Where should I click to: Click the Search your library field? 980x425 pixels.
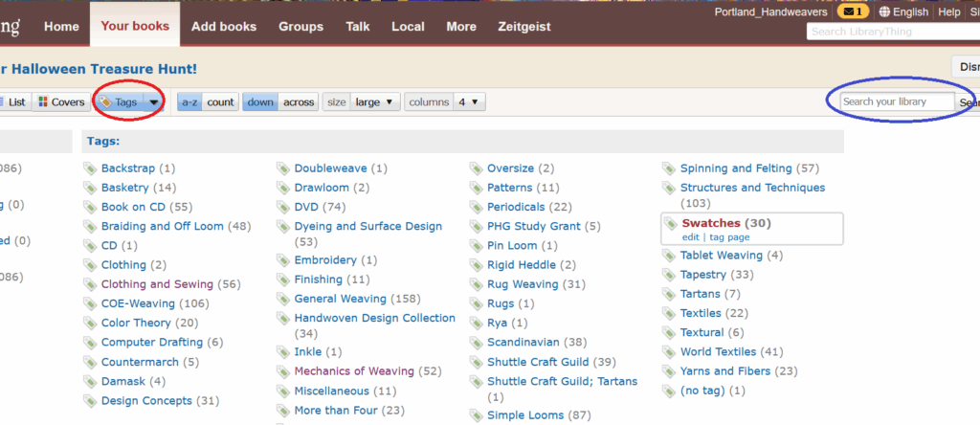[x=896, y=101]
